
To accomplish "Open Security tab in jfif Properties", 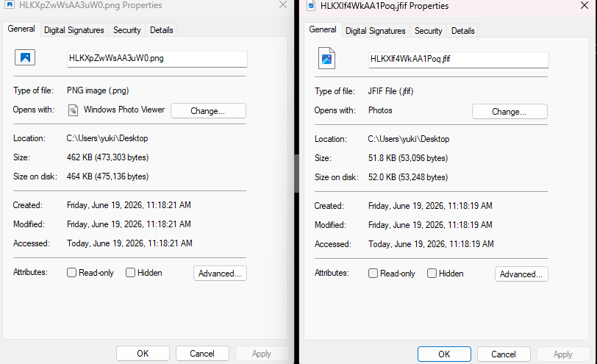I will [429, 31].
